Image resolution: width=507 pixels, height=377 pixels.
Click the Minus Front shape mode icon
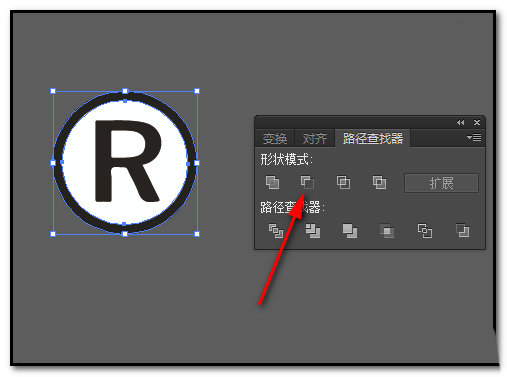pos(307,182)
